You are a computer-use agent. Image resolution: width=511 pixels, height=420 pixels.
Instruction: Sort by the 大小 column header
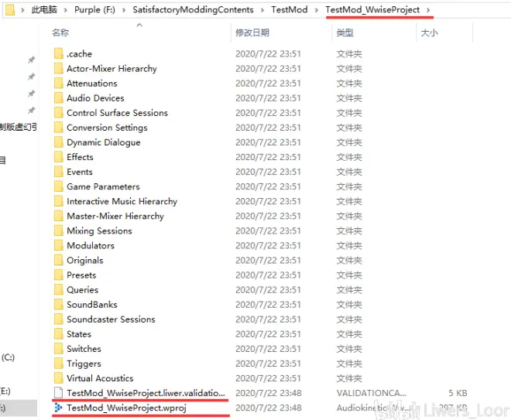click(x=429, y=32)
